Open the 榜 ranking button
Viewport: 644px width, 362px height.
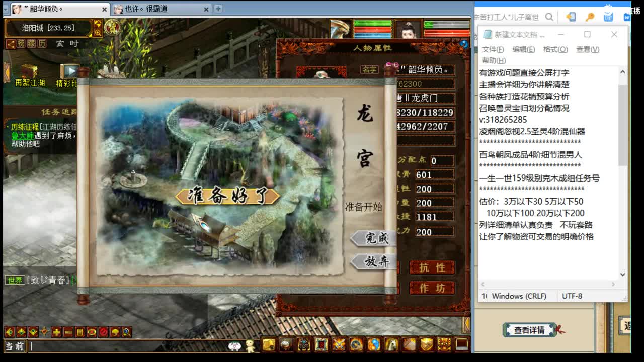(x=21, y=44)
